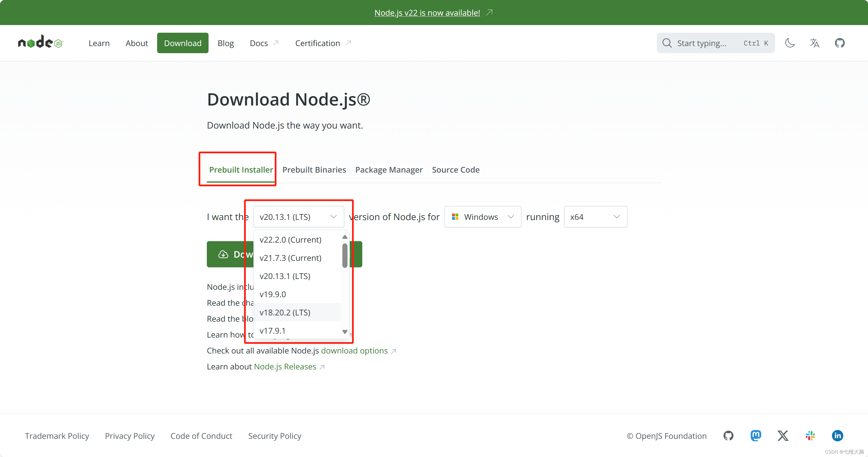Toggle dark mode with the moon icon

(x=790, y=43)
